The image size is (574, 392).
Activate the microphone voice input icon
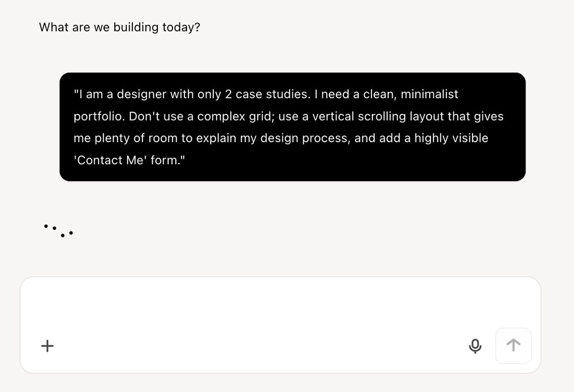pyautogui.click(x=475, y=346)
